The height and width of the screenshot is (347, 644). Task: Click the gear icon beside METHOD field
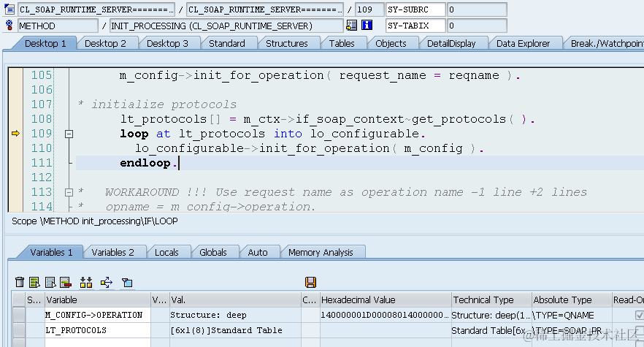9,26
